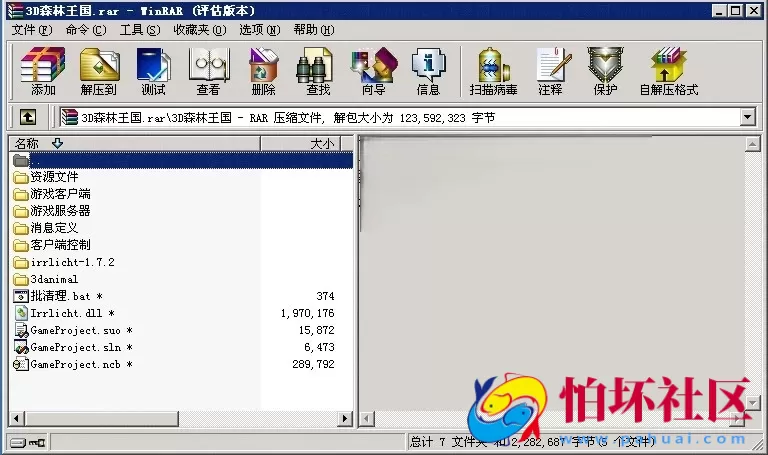Image resolution: width=768 pixels, height=455 pixels.
Task: Select the 游戏客户端 folder
Action: coord(60,194)
